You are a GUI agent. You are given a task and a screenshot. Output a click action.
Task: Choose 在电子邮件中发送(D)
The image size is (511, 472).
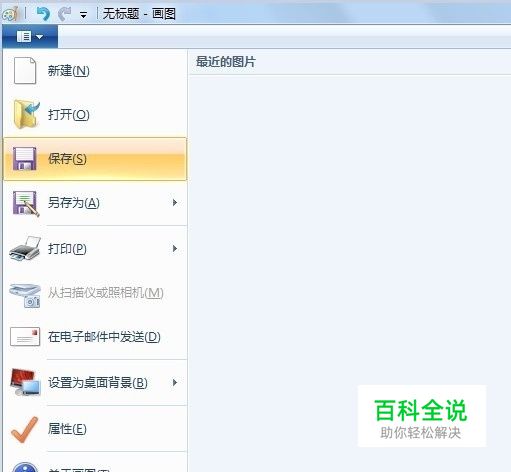click(95, 337)
